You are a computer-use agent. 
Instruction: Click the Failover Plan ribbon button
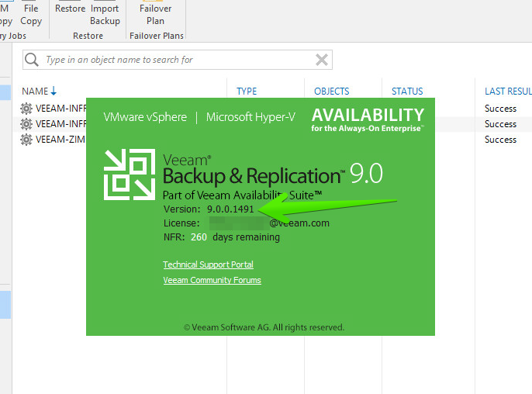(x=155, y=14)
